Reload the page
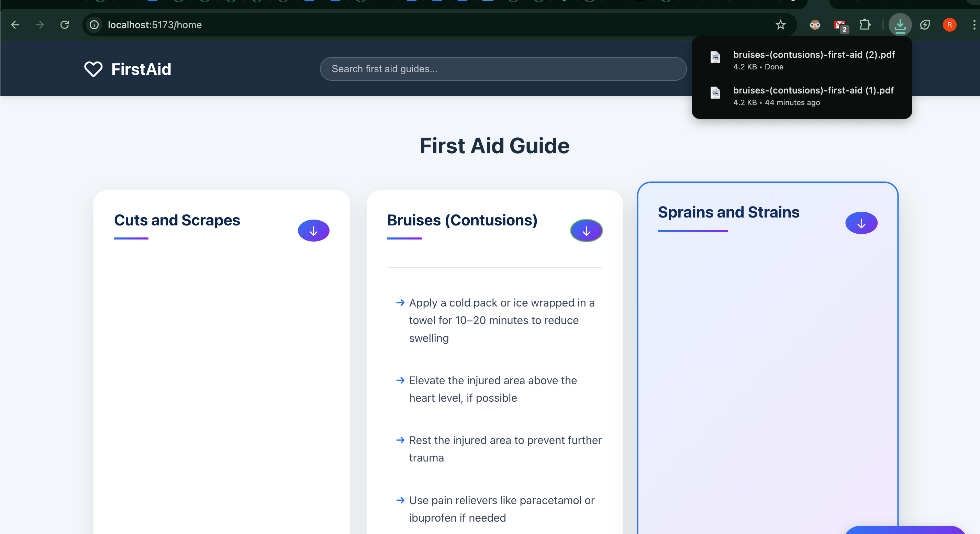This screenshot has height=534, width=980. (65, 25)
